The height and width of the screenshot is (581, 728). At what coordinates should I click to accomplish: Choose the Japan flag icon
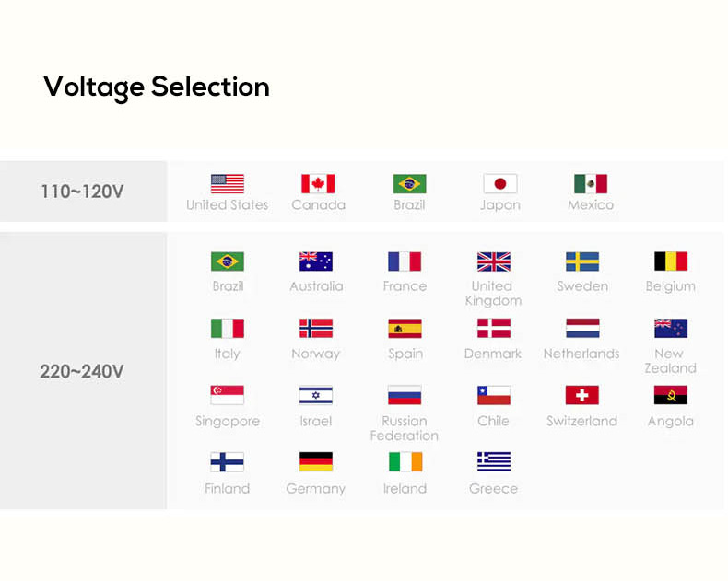tap(500, 184)
